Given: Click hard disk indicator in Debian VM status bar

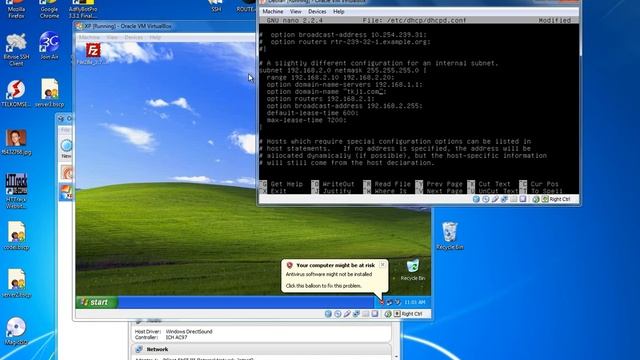Looking at the screenshot, I should [476, 199].
